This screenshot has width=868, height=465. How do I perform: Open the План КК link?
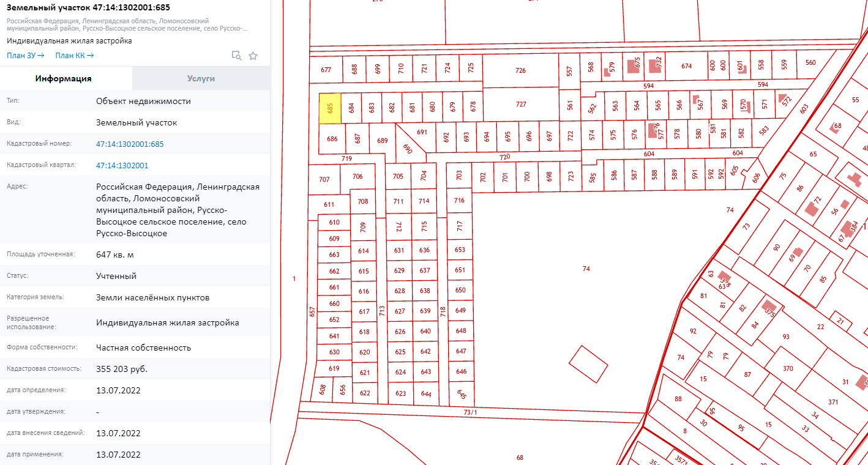point(74,56)
